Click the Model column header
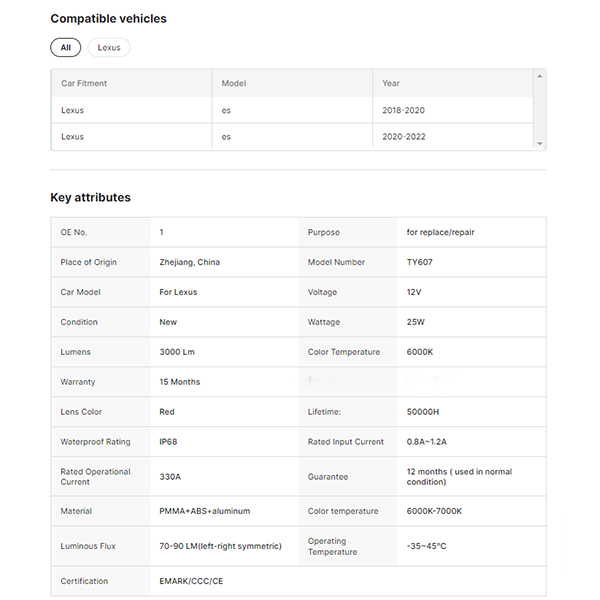600x600 pixels. [233, 83]
